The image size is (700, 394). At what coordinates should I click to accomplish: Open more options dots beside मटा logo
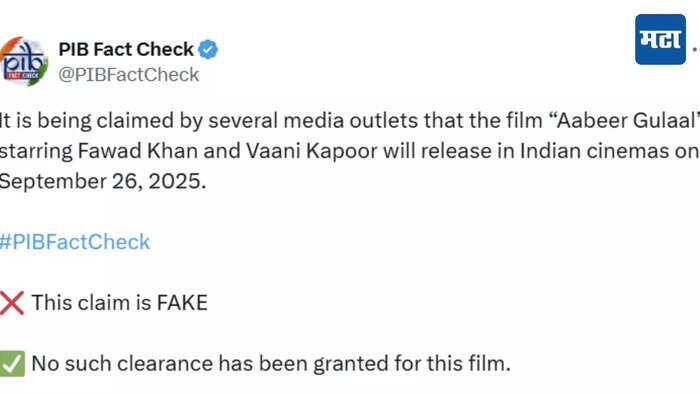696,48
